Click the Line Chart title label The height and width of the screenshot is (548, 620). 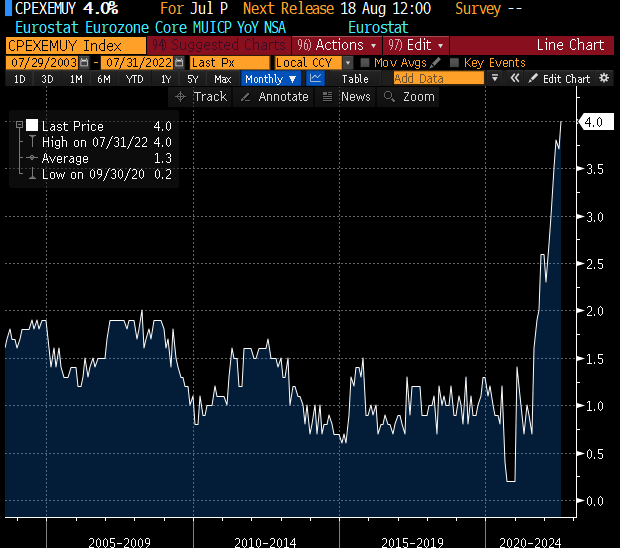[570, 45]
